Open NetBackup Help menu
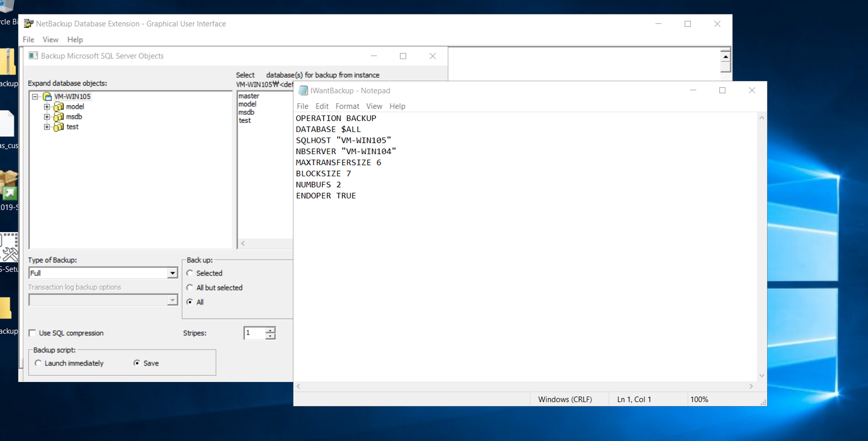The image size is (868, 441). (75, 39)
